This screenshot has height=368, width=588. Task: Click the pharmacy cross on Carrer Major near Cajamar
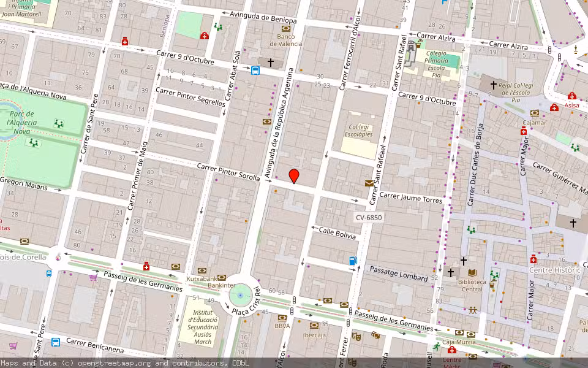[524, 131]
